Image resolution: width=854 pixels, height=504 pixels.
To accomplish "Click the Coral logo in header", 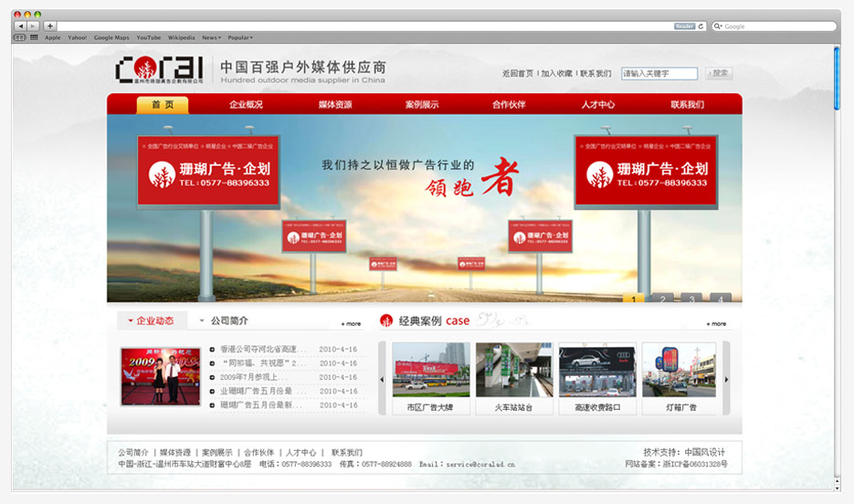I will (160, 69).
